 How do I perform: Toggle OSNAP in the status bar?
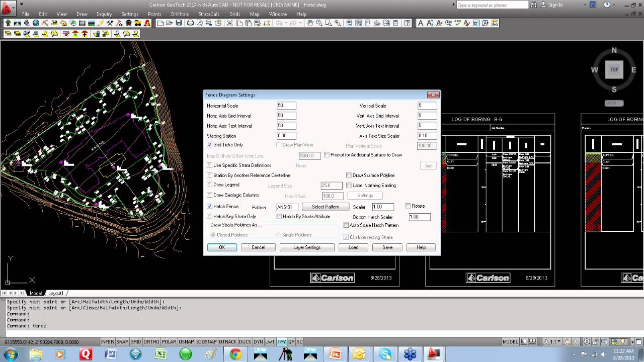186,342
